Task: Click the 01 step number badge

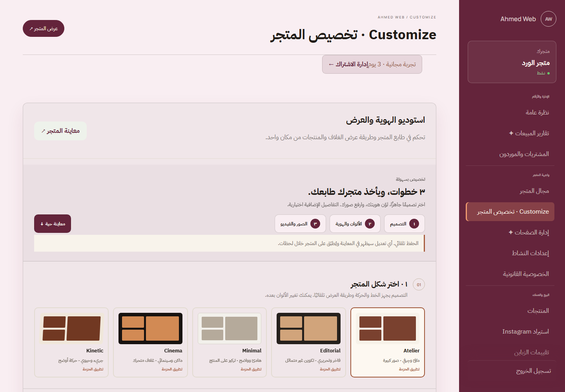Action: point(419,285)
